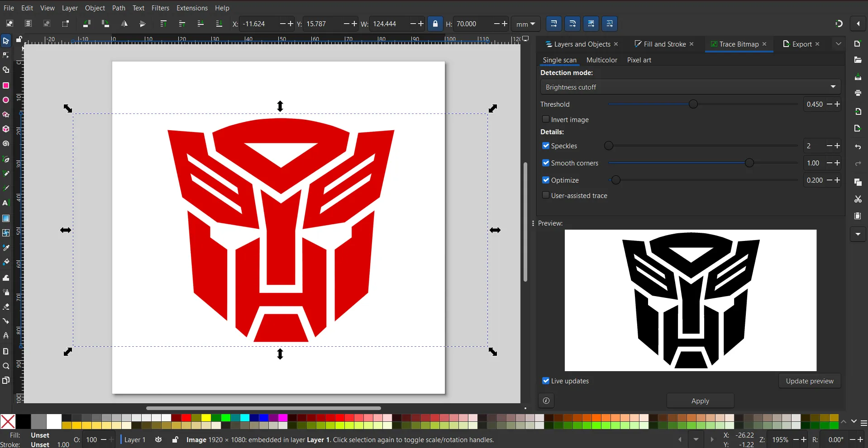This screenshot has width=868, height=448.
Task: Click the trace preview thumbnail
Action: pyautogui.click(x=690, y=300)
